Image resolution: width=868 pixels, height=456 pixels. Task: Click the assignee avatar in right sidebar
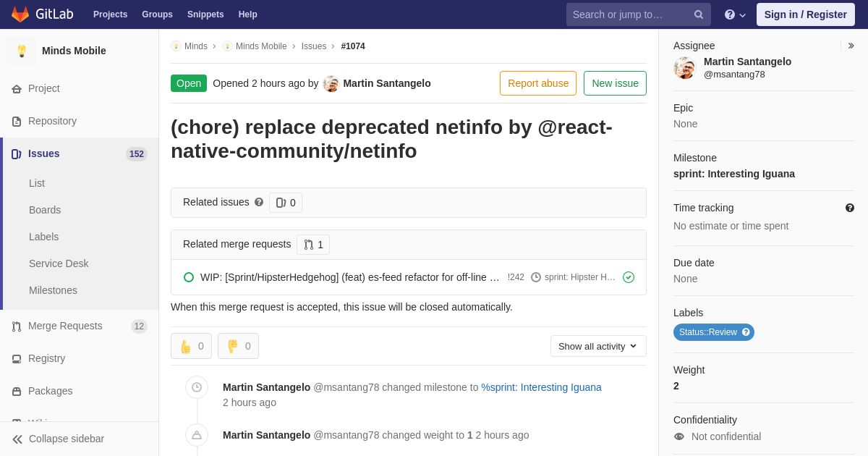[684, 68]
